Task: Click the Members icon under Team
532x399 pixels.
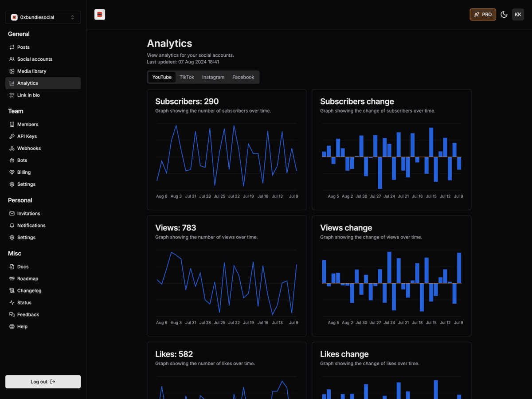Action: tap(12, 124)
